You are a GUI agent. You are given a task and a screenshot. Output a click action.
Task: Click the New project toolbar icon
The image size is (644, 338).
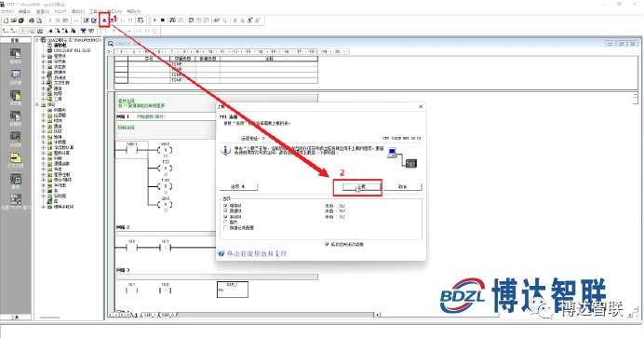click(6, 20)
